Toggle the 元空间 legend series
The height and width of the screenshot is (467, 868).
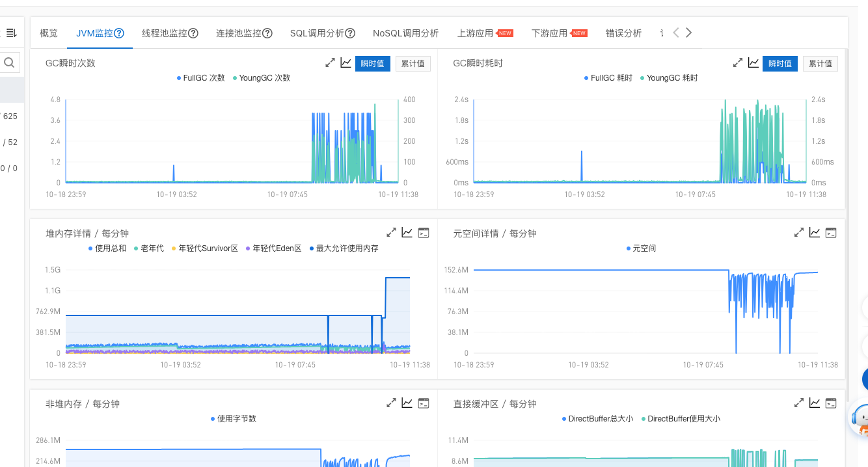pos(641,248)
